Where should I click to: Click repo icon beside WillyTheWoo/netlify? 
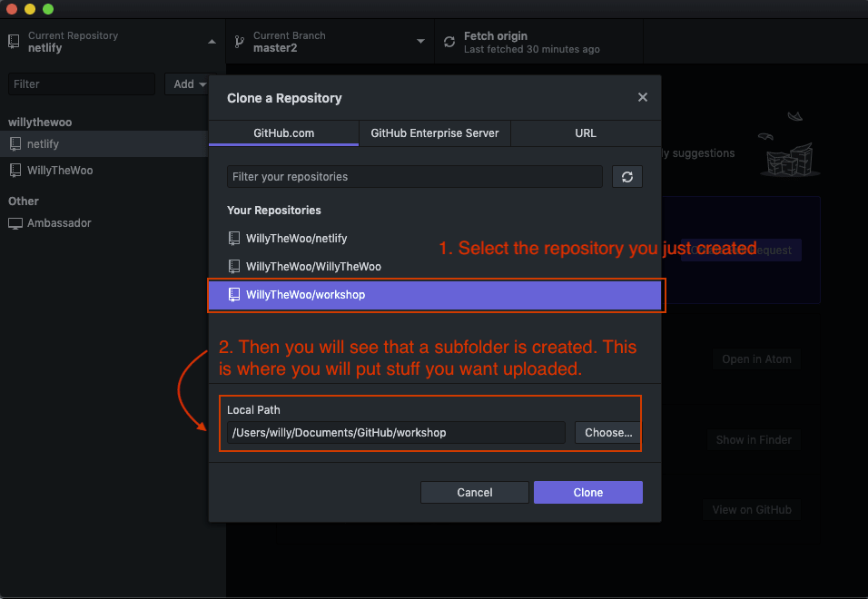click(234, 239)
